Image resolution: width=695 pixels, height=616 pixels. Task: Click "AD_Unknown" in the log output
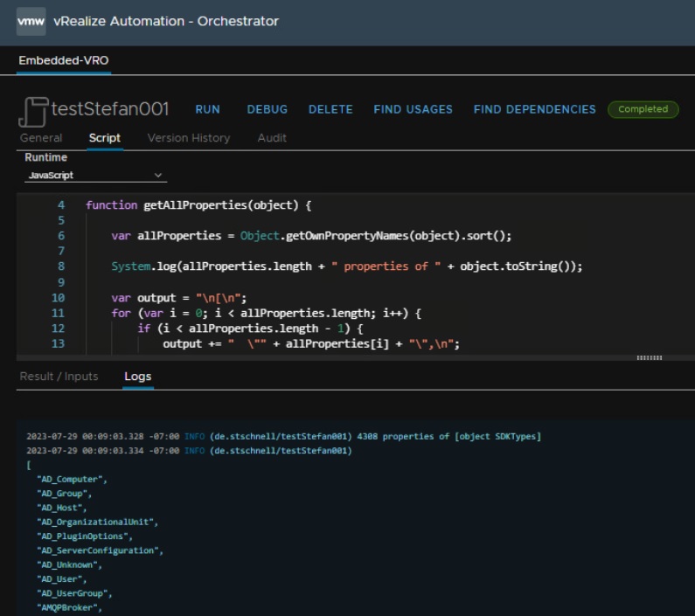click(70, 564)
